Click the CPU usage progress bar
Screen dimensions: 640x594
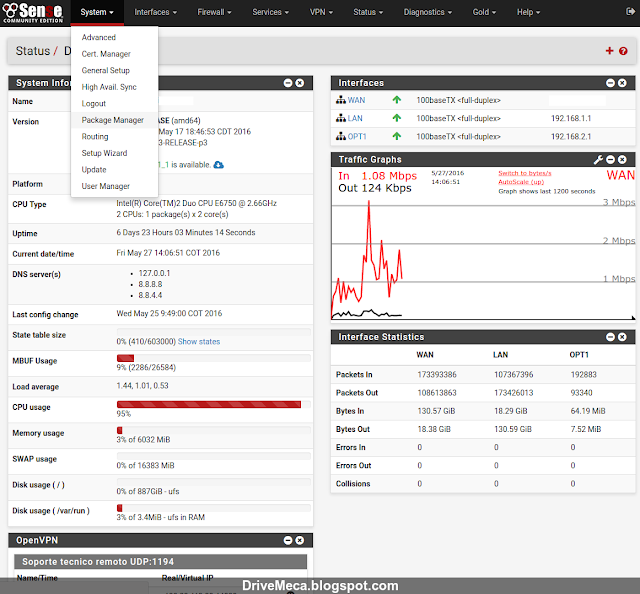pos(213,404)
